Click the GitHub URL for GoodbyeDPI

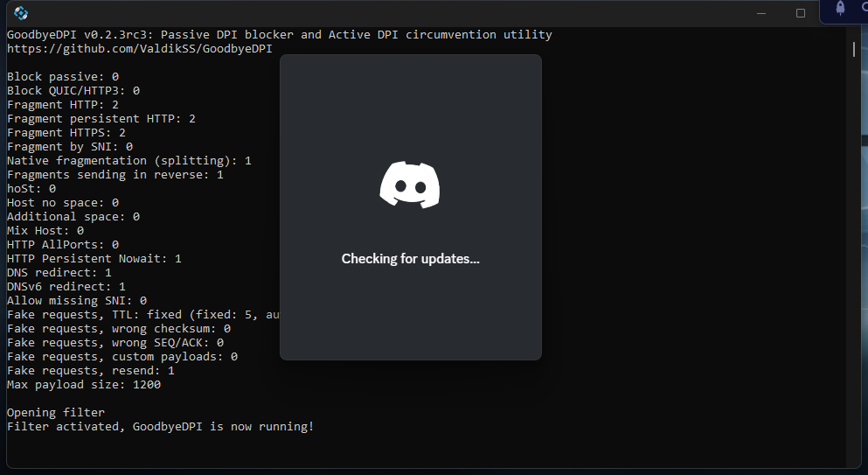point(140,49)
